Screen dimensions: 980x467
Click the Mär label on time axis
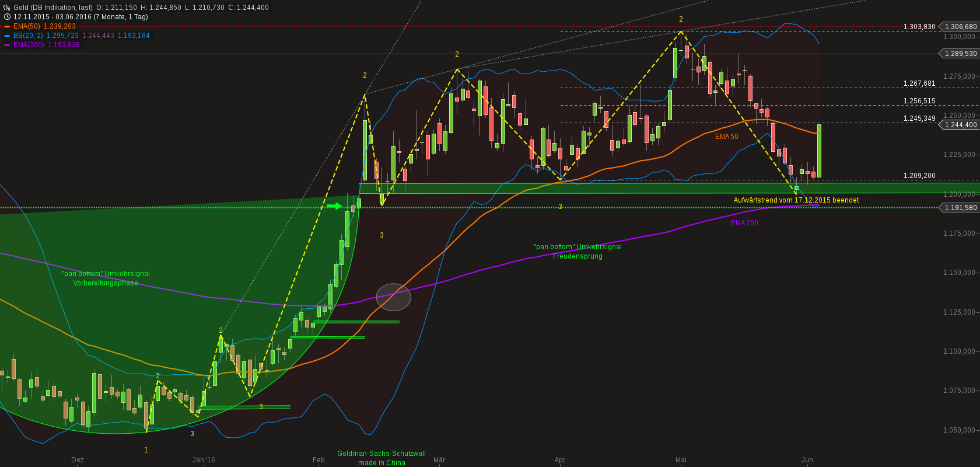(439, 460)
